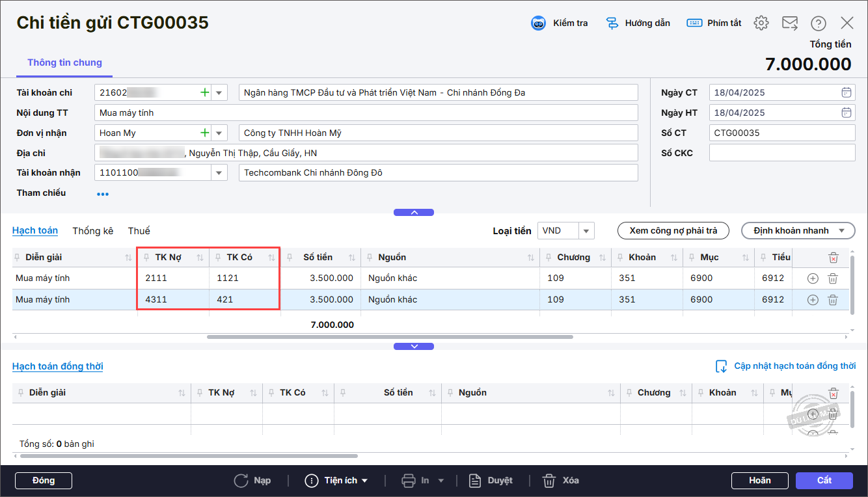The image size is (868, 497).
Task: Add new Tài khoản chi with plus
Action: [205, 93]
